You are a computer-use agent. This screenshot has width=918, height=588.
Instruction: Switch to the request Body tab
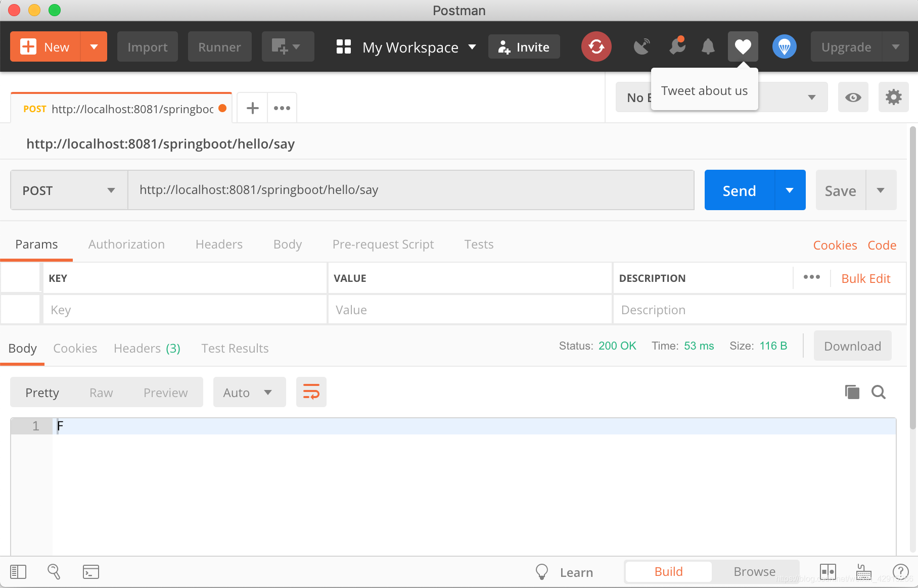tap(287, 244)
